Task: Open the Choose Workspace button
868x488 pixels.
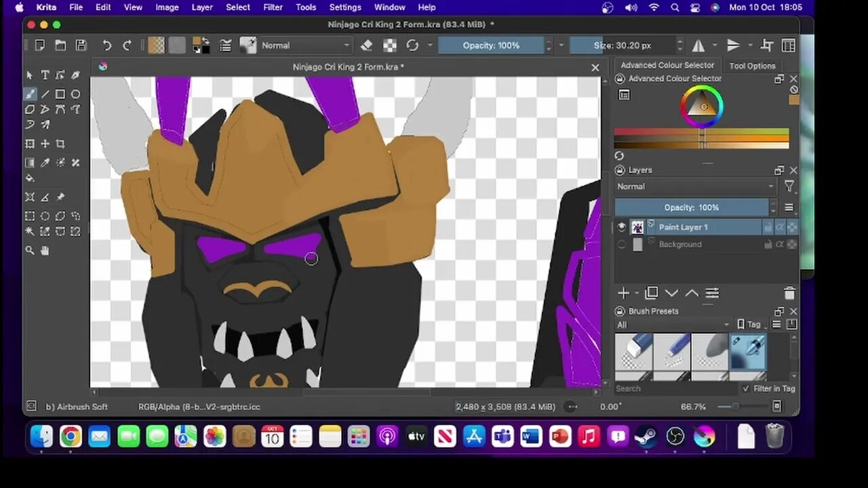Action: click(x=789, y=45)
